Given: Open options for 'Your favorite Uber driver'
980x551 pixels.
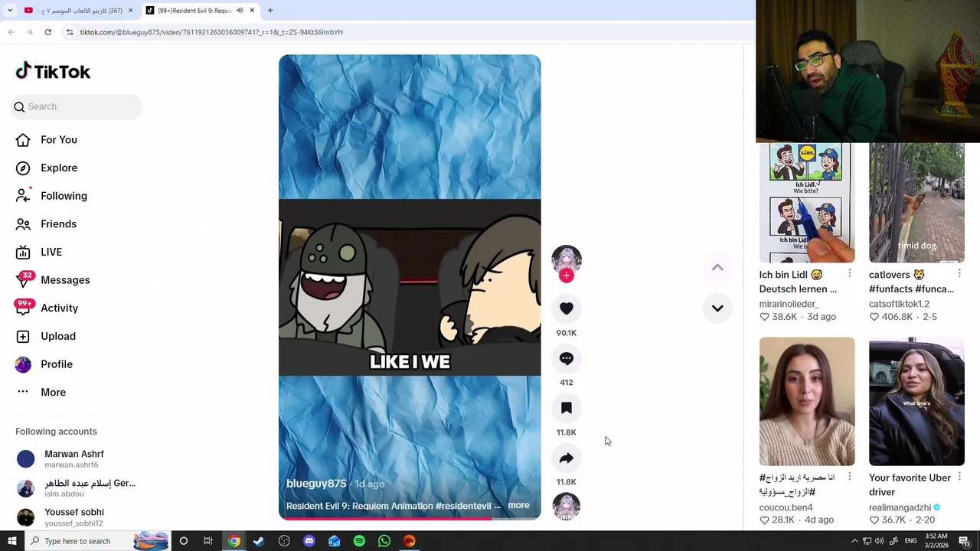Looking at the screenshot, I should tap(959, 477).
